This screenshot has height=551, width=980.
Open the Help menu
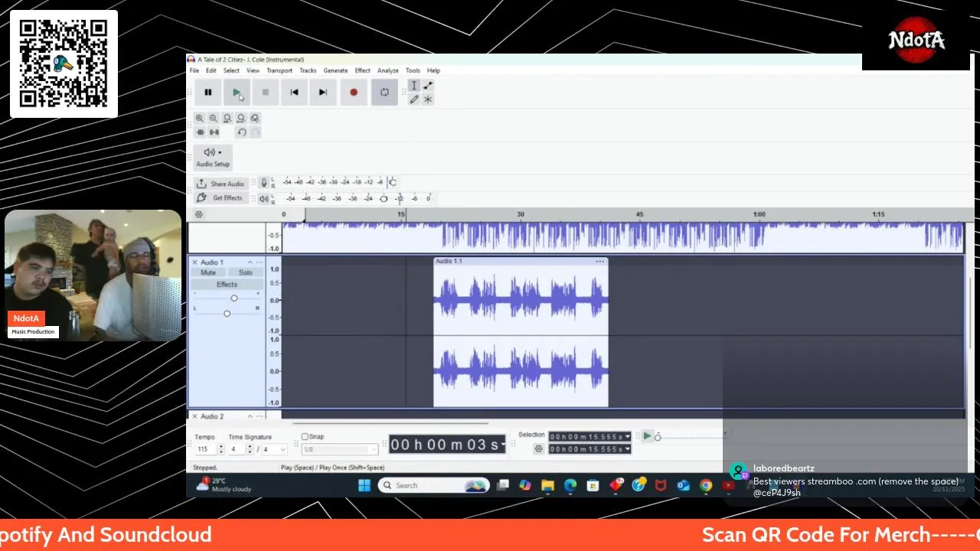pyautogui.click(x=433, y=70)
